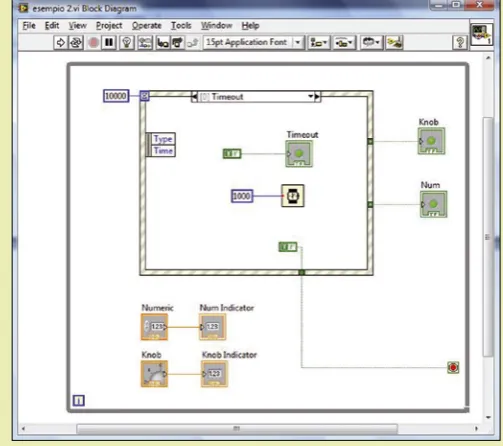Screen dimensions: 503x446
Task: Select next event case arrow
Action: (317, 97)
